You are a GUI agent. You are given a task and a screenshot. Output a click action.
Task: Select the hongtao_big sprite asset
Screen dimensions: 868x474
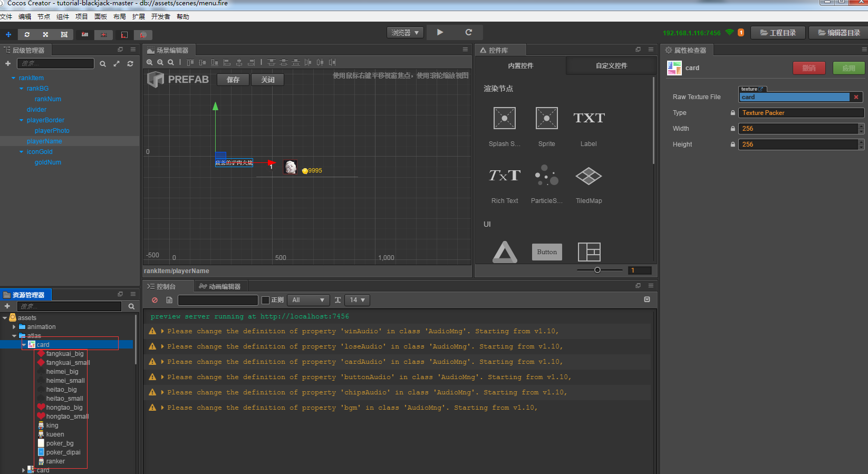click(64, 408)
